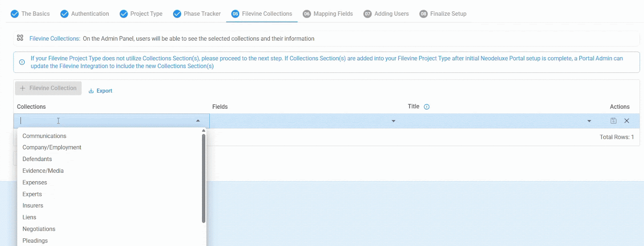
Task: Click the Title column info icon
Action: click(427, 107)
